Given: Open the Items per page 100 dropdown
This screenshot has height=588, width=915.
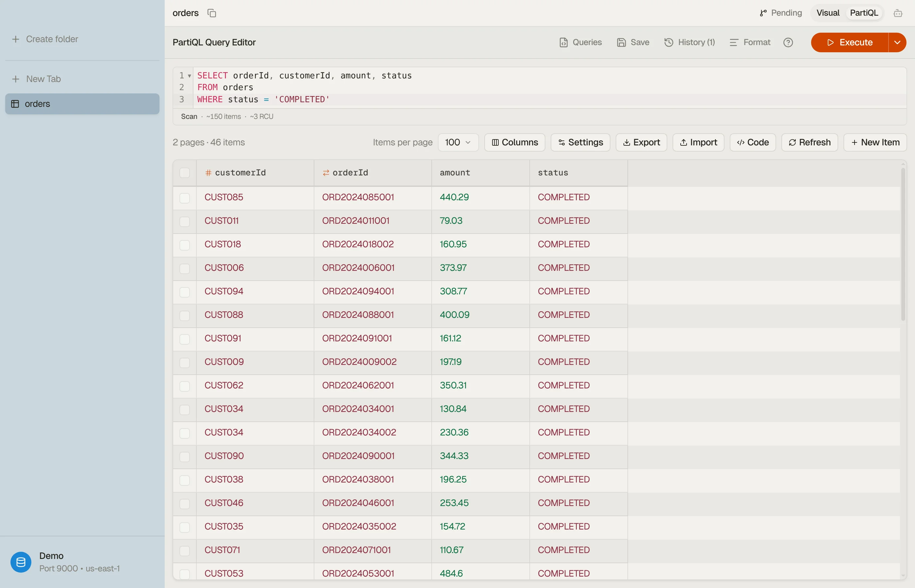Looking at the screenshot, I should coord(458,142).
